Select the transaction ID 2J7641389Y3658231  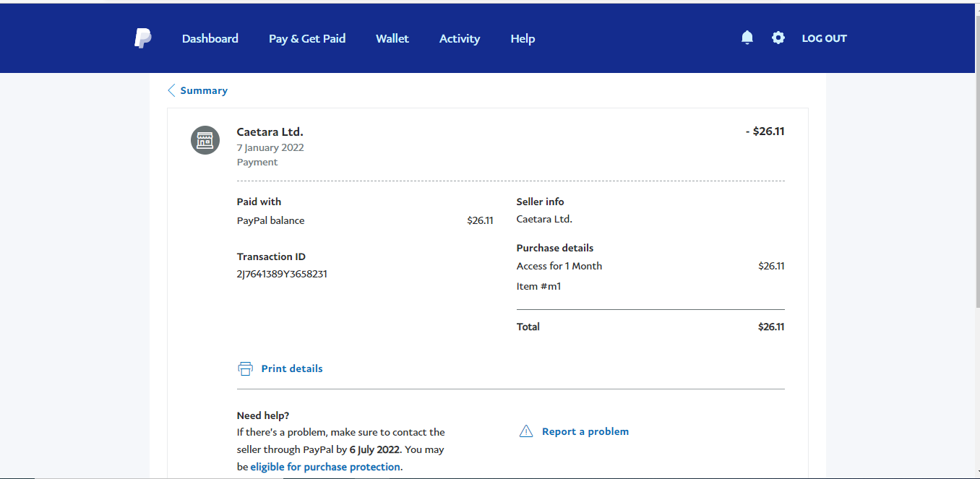282,274
